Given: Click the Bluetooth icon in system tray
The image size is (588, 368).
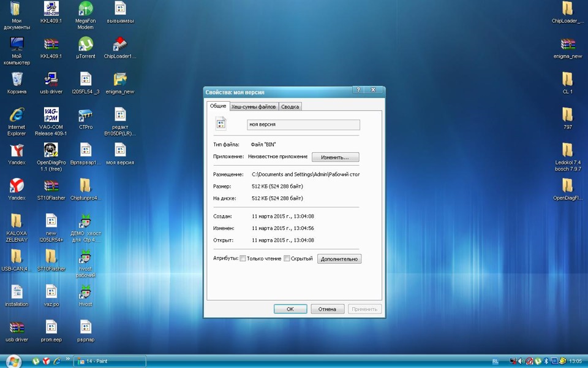Looking at the screenshot, I should pos(546,361).
